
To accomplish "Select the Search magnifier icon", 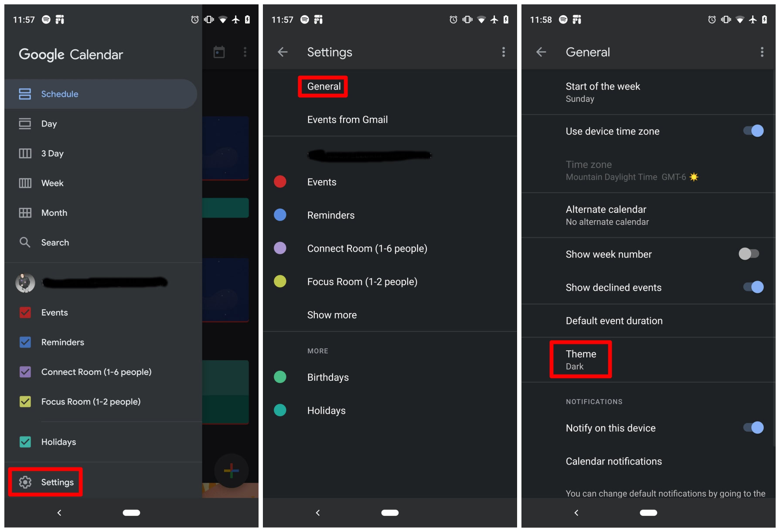I will point(25,242).
